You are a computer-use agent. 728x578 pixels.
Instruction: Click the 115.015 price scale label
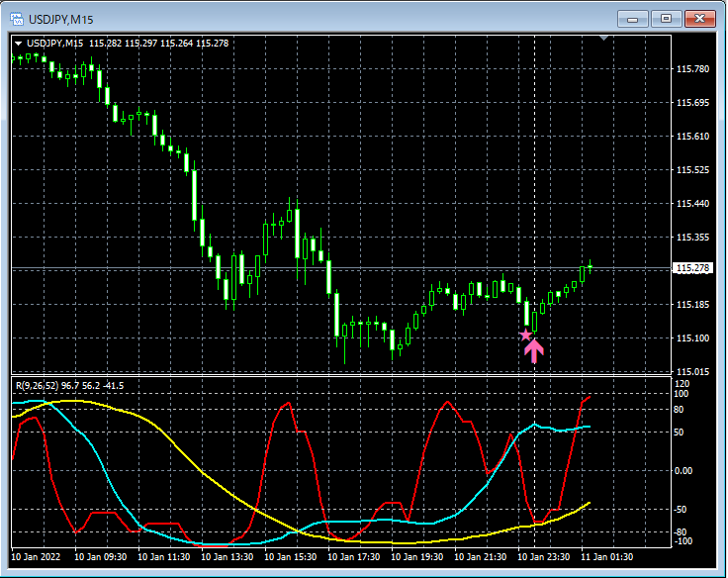click(692, 372)
